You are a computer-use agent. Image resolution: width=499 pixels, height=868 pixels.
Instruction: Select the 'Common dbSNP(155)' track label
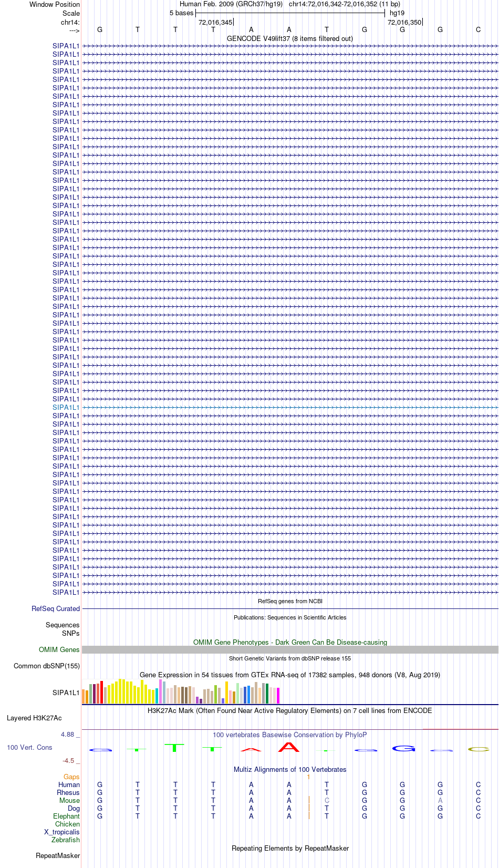[47, 666]
